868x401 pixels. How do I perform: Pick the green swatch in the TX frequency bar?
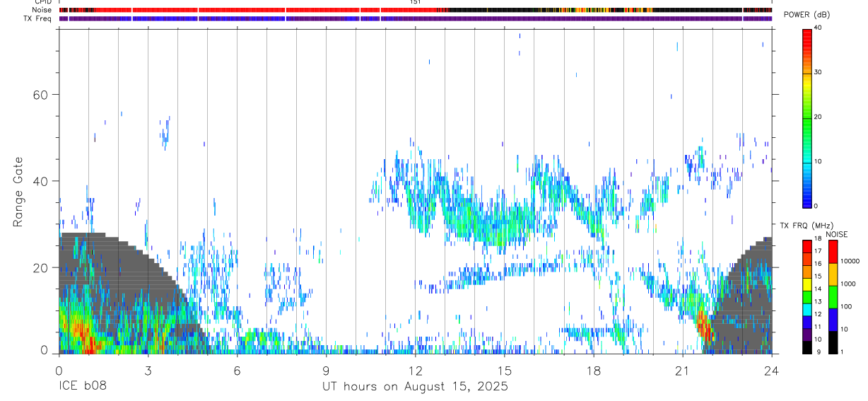(x=807, y=297)
